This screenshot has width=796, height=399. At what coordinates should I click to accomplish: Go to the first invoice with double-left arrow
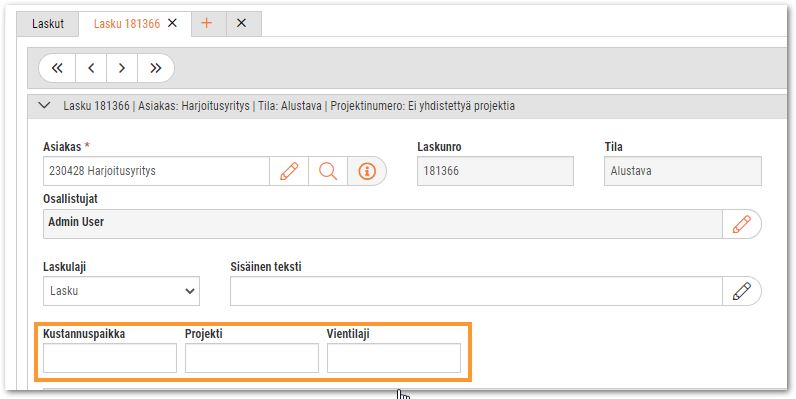pyautogui.click(x=57, y=68)
